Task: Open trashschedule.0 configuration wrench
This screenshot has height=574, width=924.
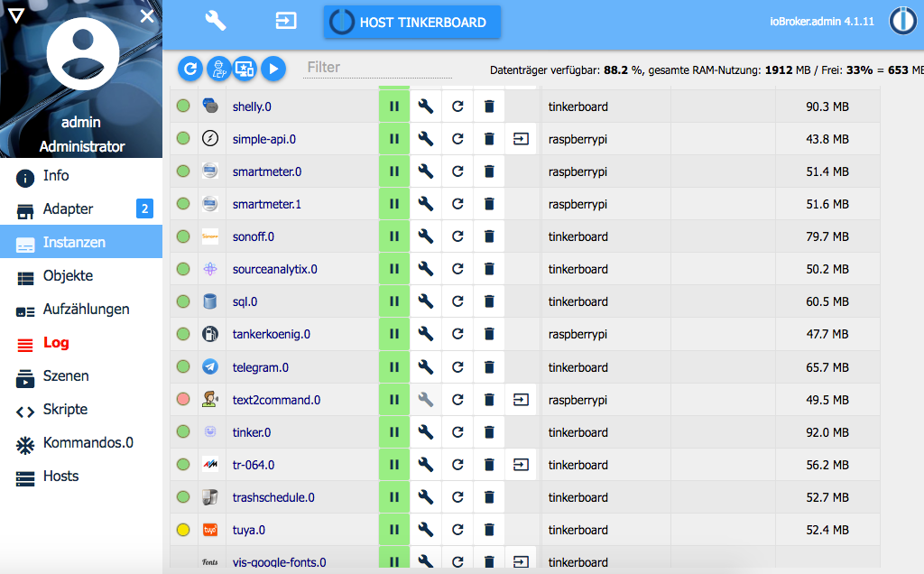Action: [x=426, y=497]
